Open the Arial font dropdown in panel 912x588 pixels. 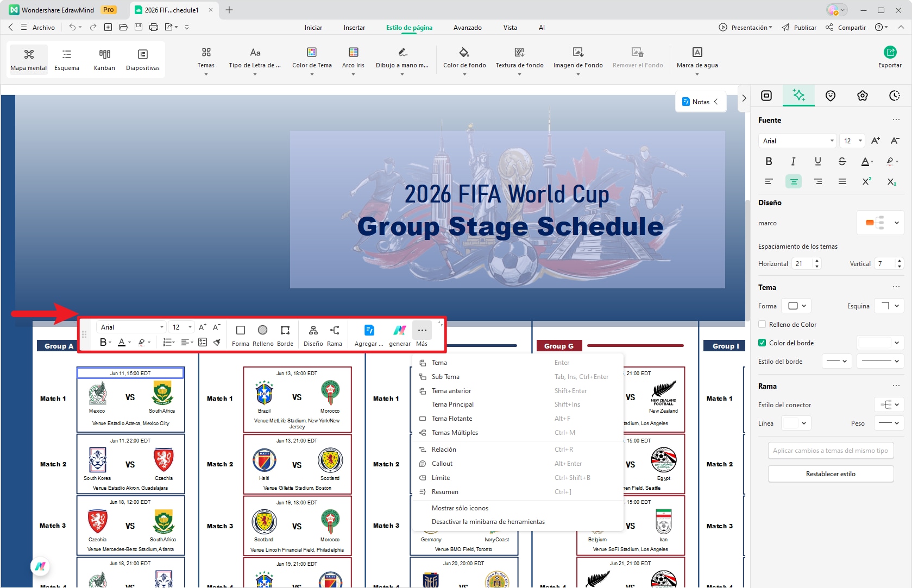point(797,141)
